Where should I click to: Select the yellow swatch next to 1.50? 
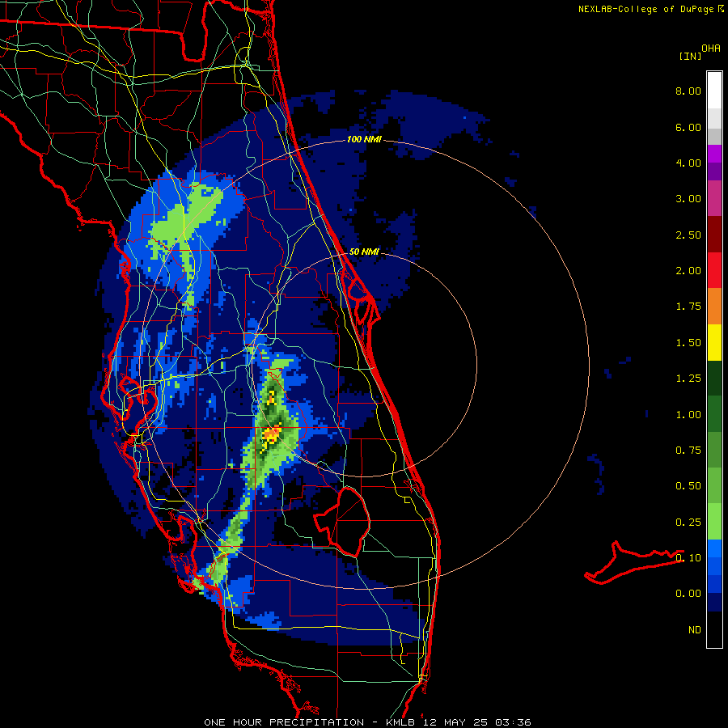tap(714, 342)
